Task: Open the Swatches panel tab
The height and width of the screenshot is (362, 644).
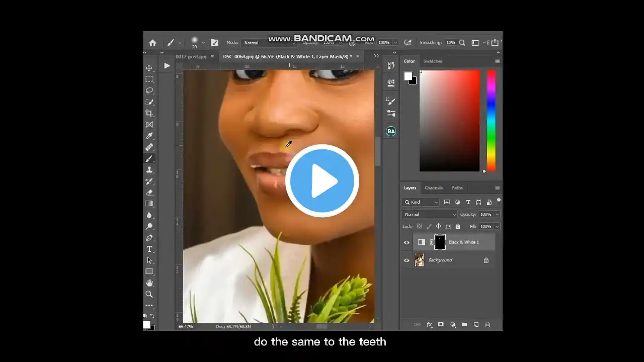Action: (433, 61)
